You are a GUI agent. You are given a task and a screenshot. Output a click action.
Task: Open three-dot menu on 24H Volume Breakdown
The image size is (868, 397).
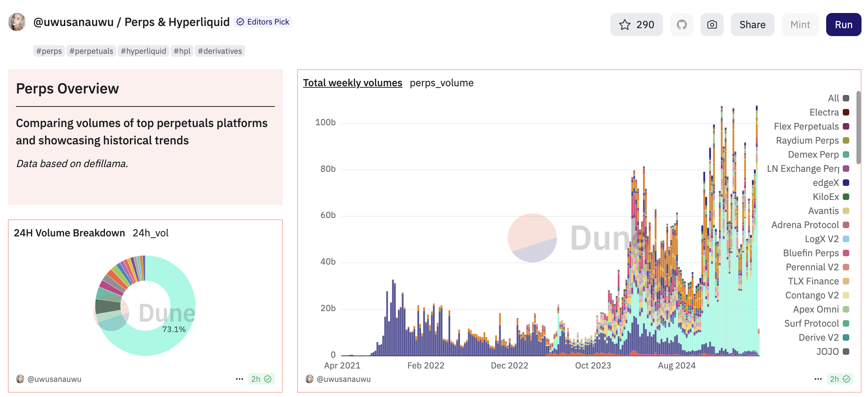[x=240, y=379]
